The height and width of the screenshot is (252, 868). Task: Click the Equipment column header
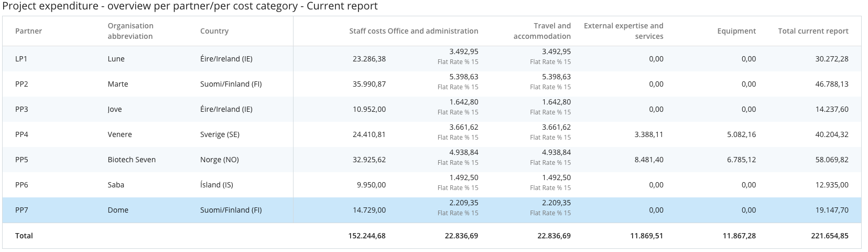point(736,31)
